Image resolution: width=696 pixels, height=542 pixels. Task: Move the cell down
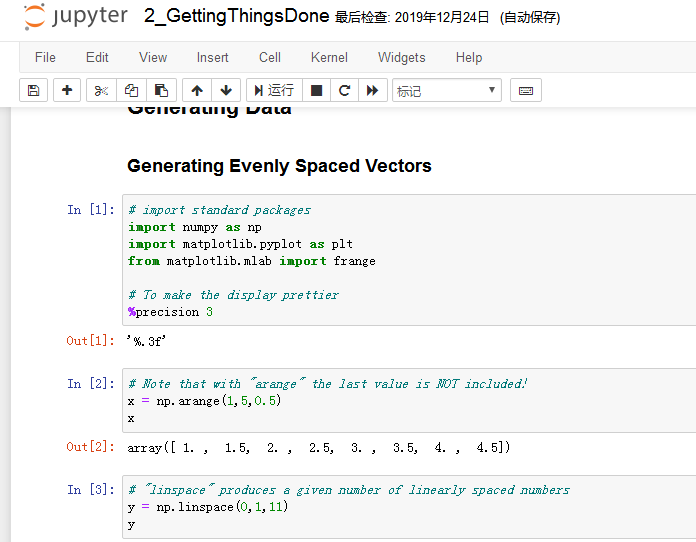tap(225, 90)
